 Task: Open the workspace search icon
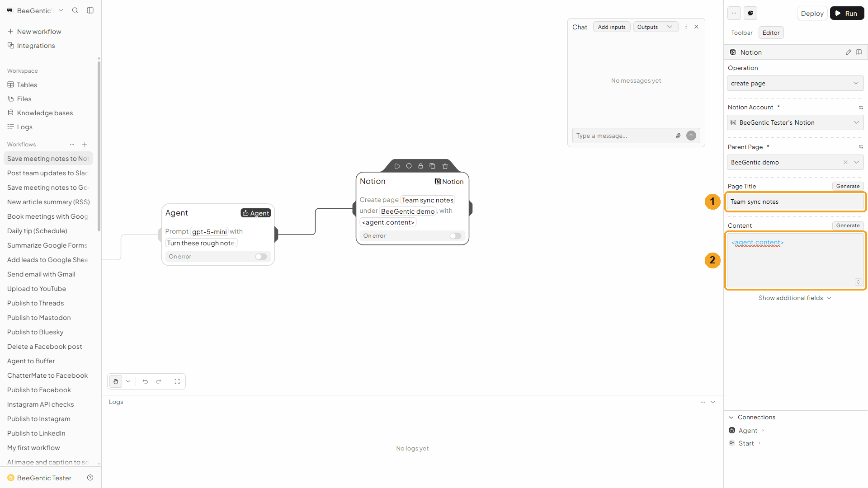75,10
